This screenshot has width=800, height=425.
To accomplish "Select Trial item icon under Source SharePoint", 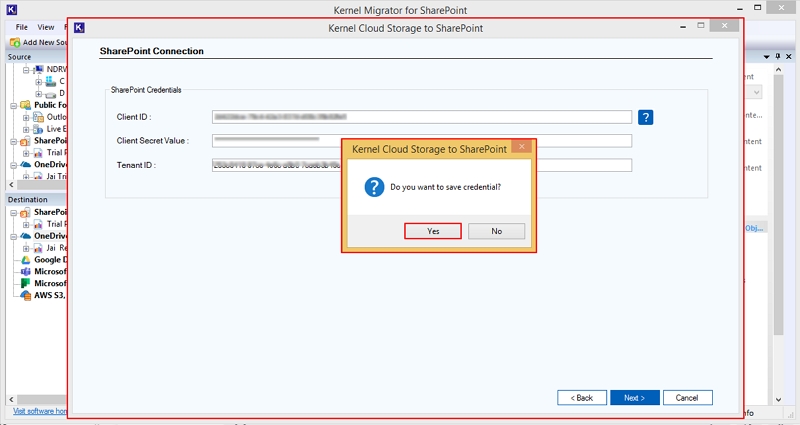I will pos(38,153).
